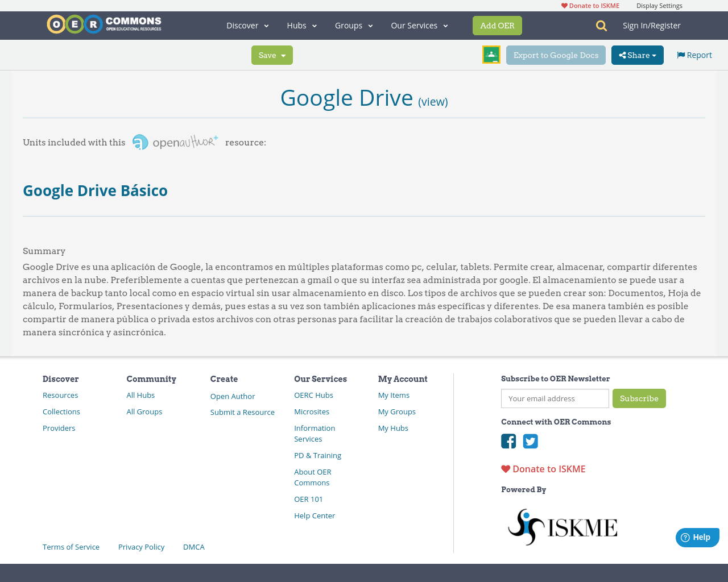Click the Add OER button
Image resolution: width=728 pixels, height=582 pixels.
(497, 25)
